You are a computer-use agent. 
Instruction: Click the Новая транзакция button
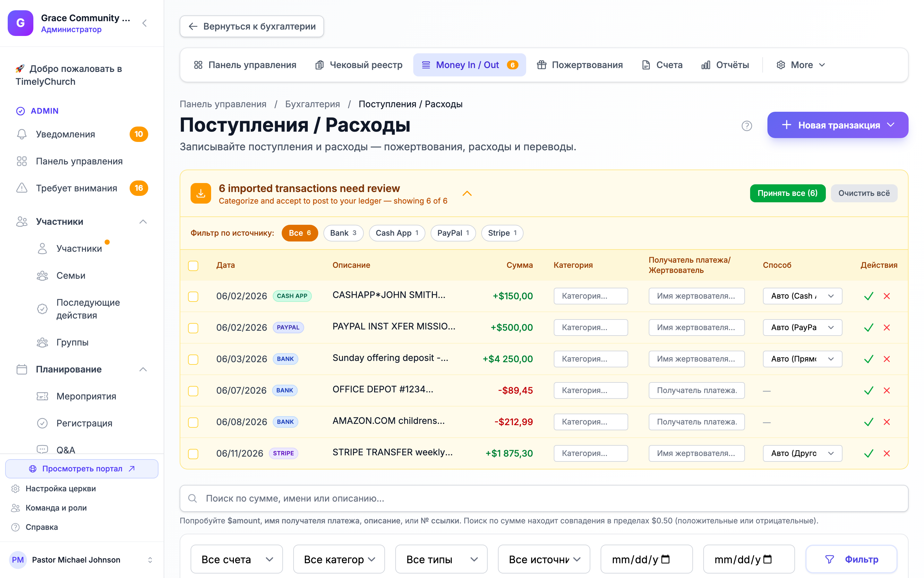tap(838, 125)
